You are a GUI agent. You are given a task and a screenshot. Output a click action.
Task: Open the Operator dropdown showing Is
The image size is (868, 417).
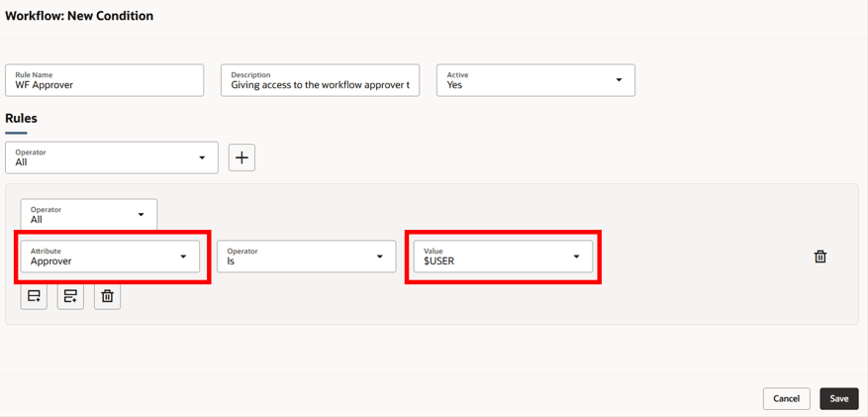pos(306,257)
